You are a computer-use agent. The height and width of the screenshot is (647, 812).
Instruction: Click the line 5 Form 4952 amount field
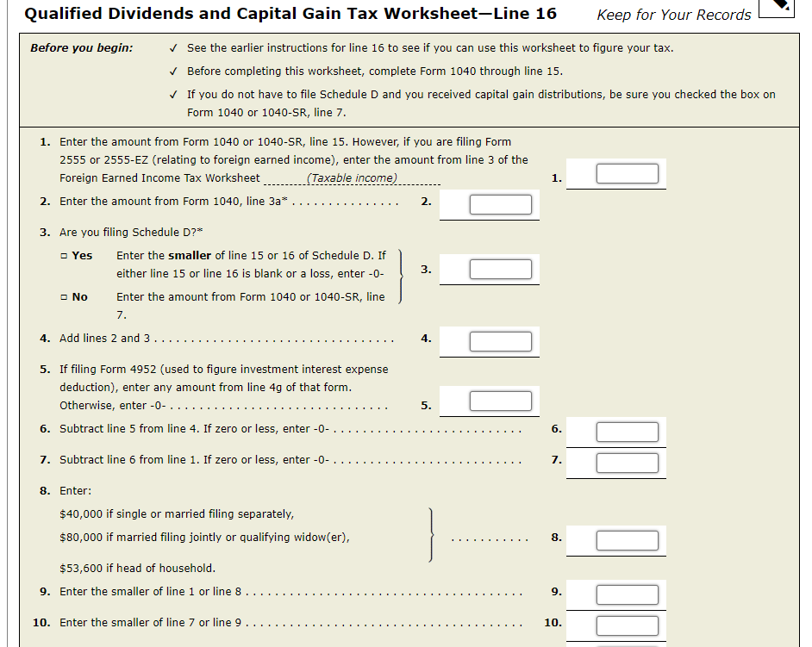501,401
